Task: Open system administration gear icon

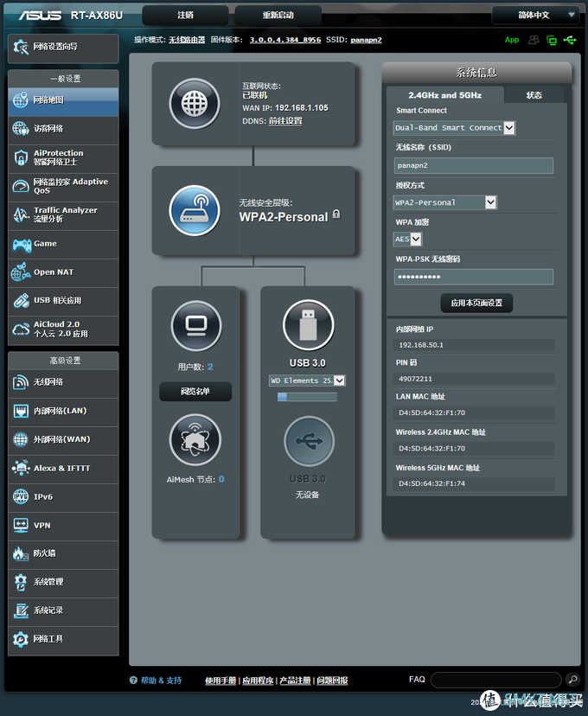Action: (x=21, y=582)
